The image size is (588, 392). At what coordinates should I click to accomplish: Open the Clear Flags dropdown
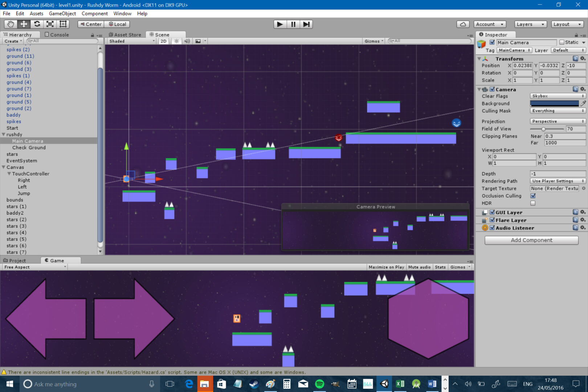[x=557, y=96]
